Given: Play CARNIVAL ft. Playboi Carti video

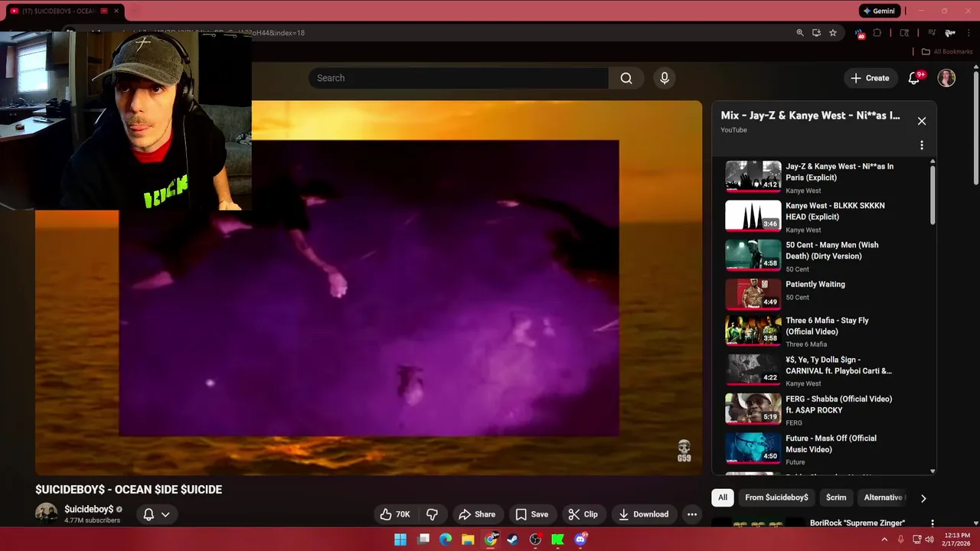Looking at the screenshot, I should pos(824,370).
